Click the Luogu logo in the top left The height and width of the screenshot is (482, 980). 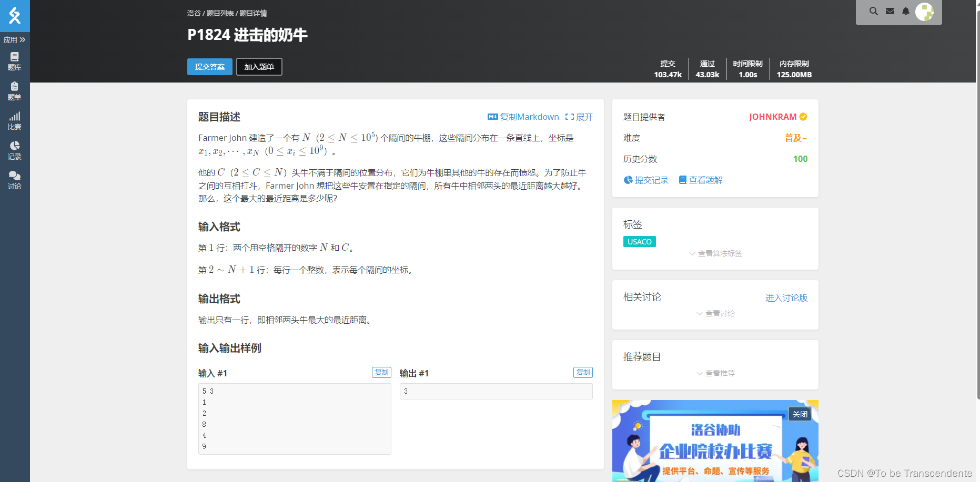click(x=15, y=16)
